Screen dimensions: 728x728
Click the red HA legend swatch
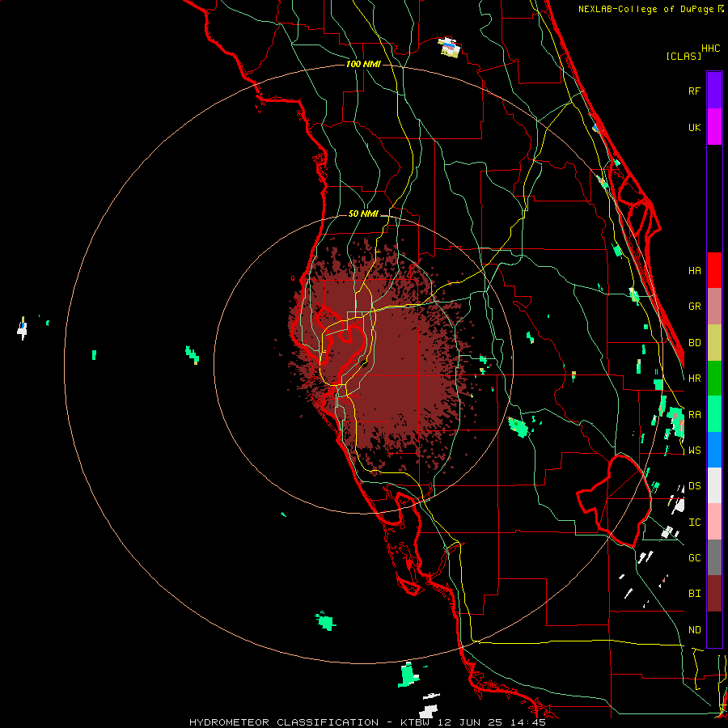click(714, 270)
